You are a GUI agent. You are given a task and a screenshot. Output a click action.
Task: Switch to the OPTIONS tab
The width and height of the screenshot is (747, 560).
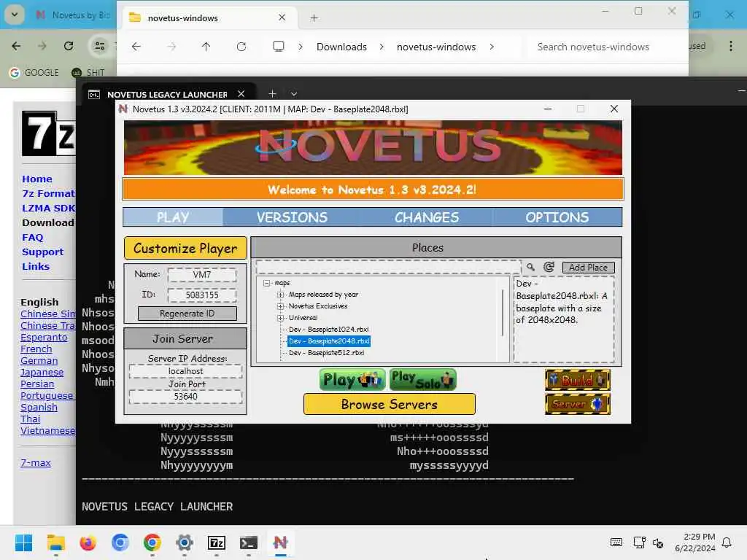(x=557, y=217)
